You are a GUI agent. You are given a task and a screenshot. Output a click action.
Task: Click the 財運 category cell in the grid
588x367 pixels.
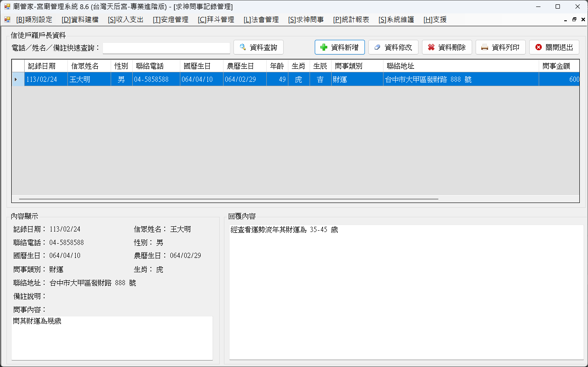point(357,79)
